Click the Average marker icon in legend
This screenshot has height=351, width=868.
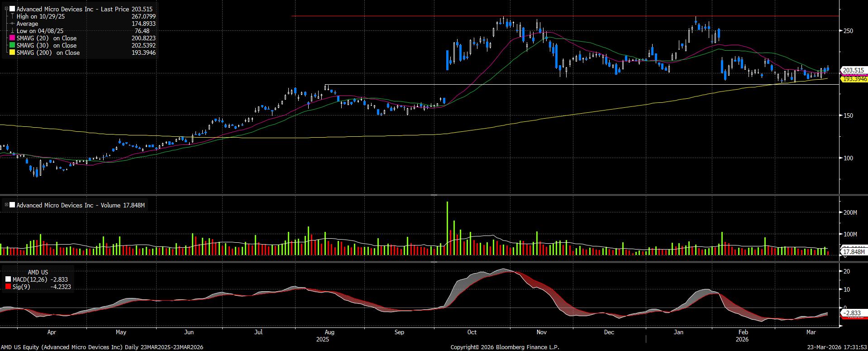coord(12,24)
